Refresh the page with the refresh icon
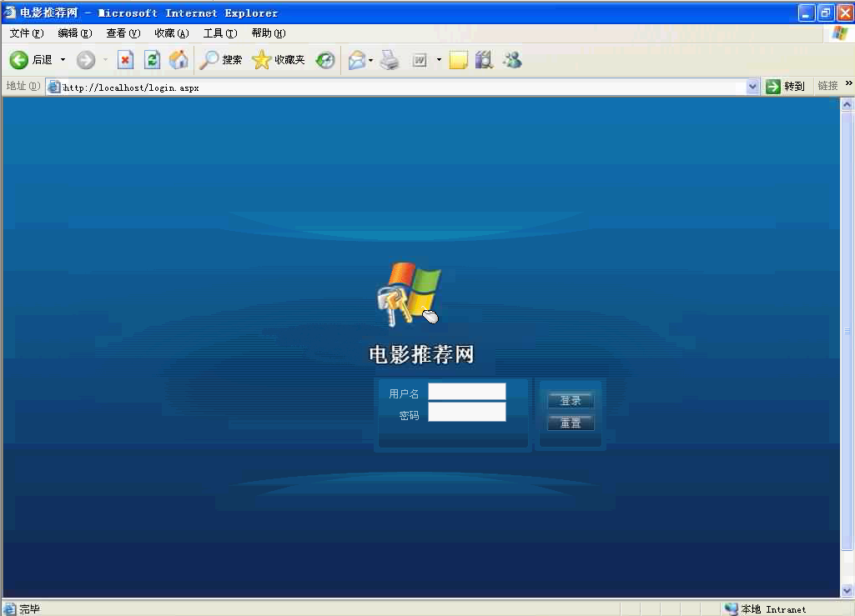The height and width of the screenshot is (616, 855). (152, 60)
